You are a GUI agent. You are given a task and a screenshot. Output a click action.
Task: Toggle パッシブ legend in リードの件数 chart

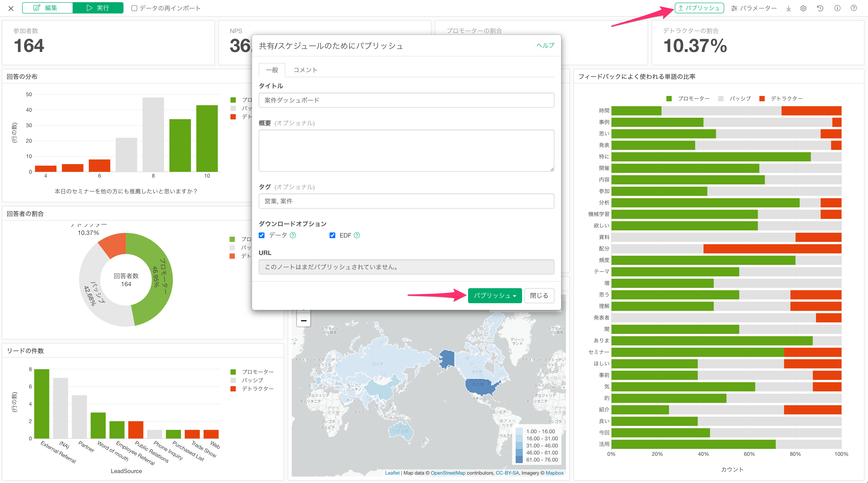coord(247,380)
